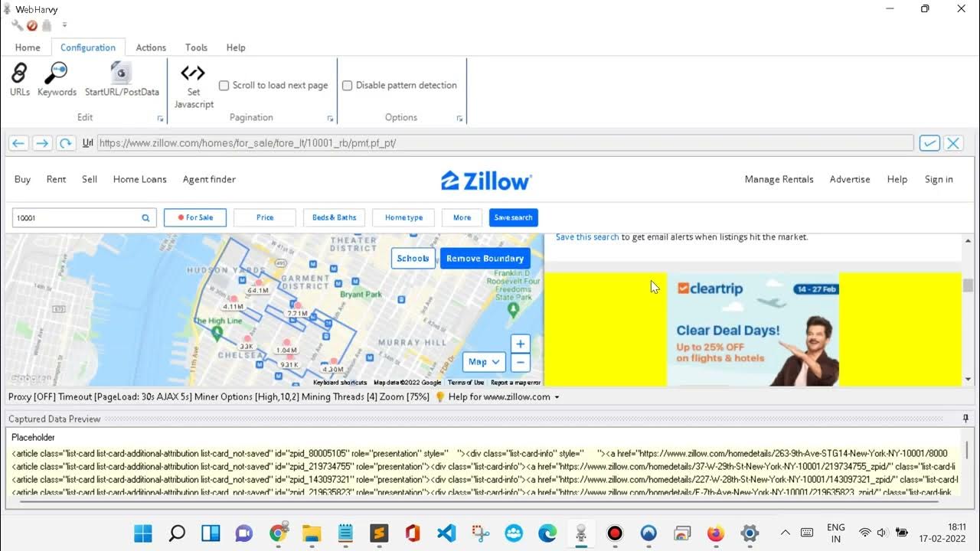Open the URLs editor icon
The width and height of the screenshot is (980, 551).
(20, 80)
